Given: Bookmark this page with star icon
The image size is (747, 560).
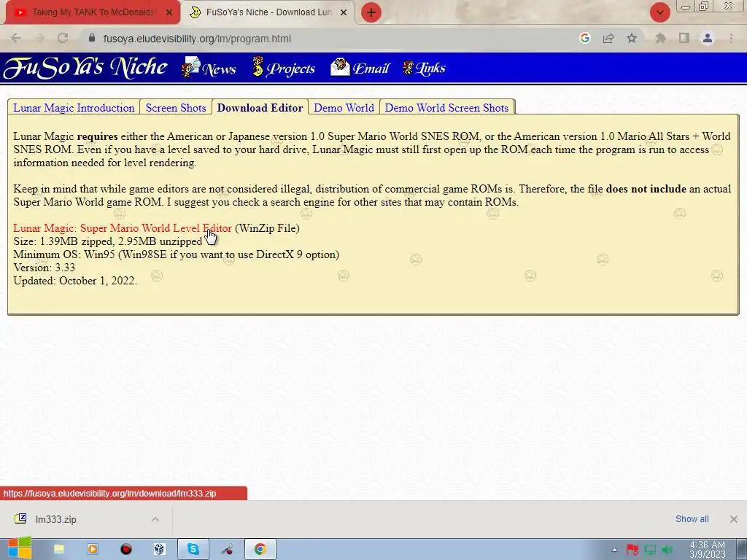Looking at the screenshot, I should click(x=632, y=38).
